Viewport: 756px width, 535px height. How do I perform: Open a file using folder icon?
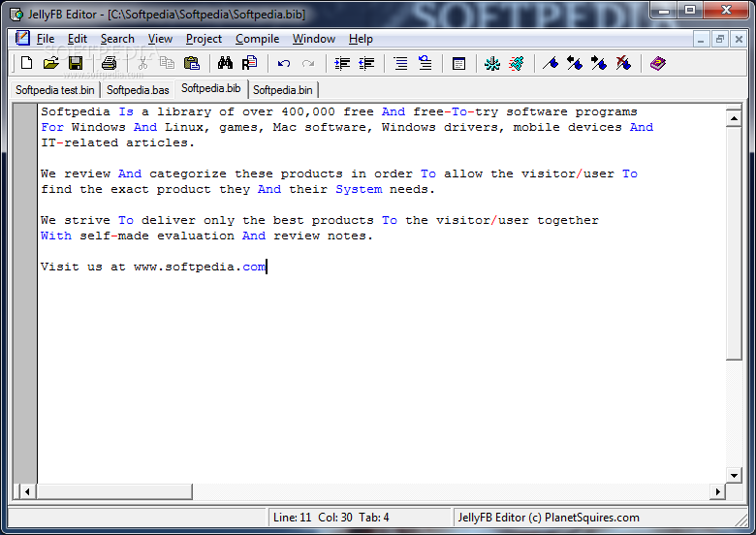[x=50, y=63]
